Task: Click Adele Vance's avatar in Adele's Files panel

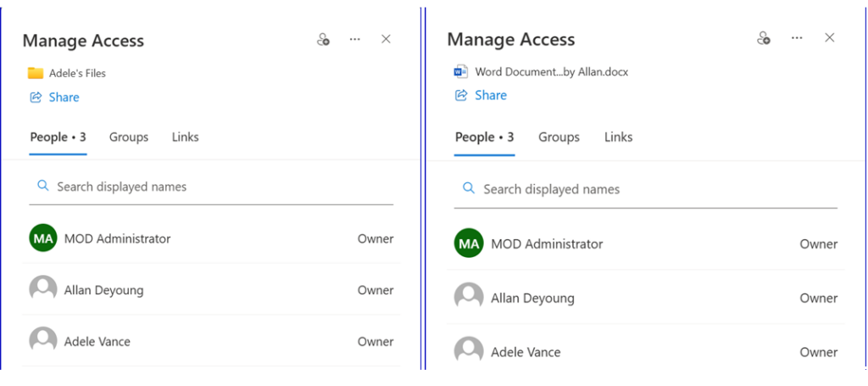Action: coord(43,342)
